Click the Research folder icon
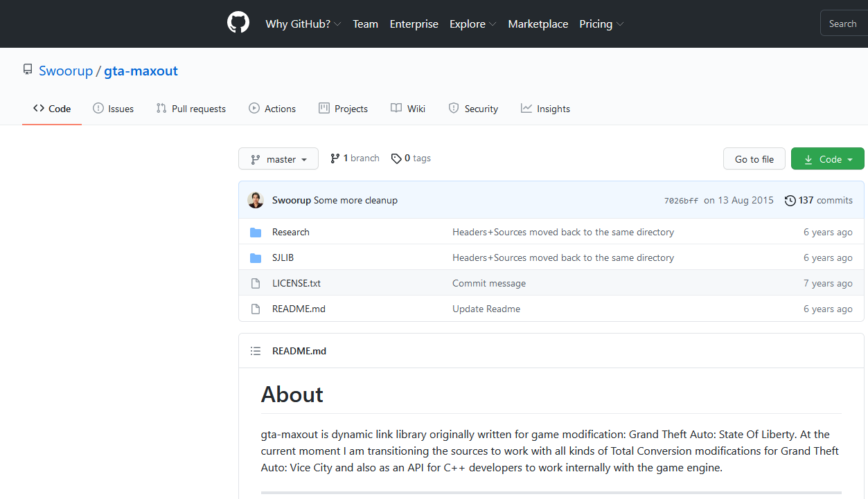 [256, 233]
